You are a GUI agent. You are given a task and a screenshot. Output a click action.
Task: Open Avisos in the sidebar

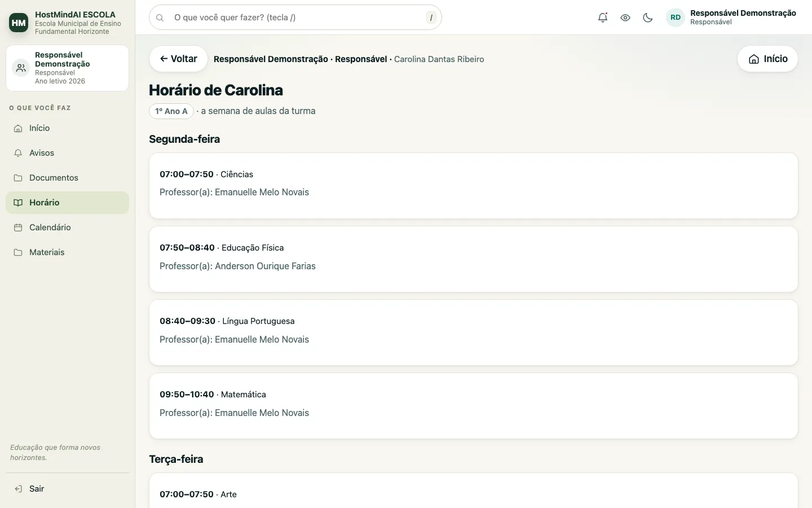coord(67,153)
